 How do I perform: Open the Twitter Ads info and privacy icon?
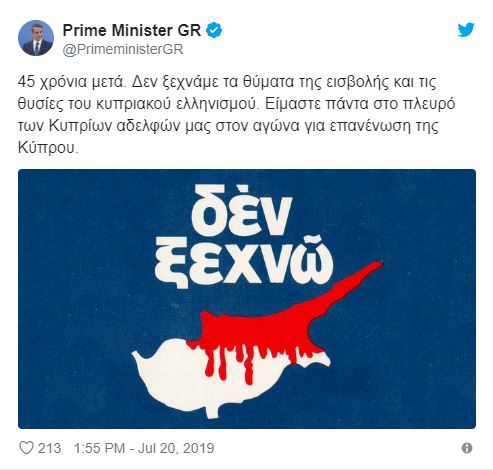467,448
